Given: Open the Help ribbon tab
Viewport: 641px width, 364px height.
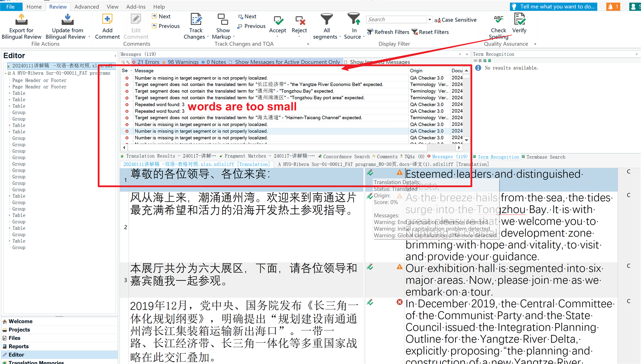Looking at the screenshot, I should [x=159, y=6].
